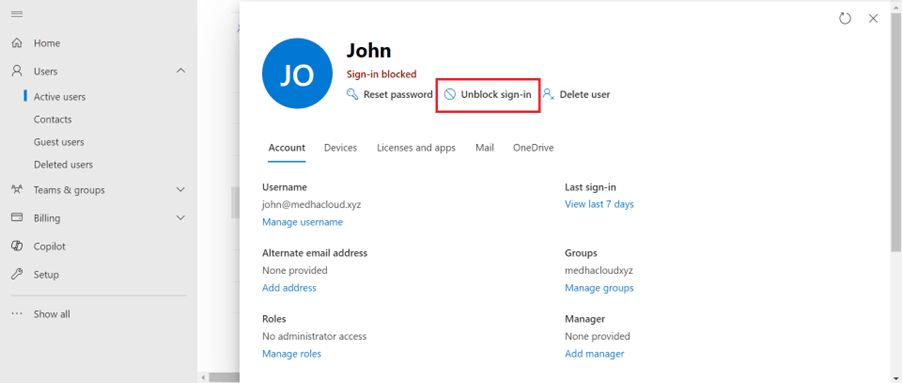Click the Username label
This screenshot has width=902, height=383.
(x=284, y=187)
